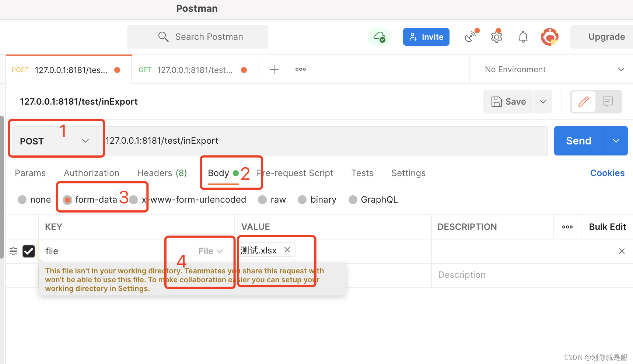Open the Cookies link
633x364 pixels.
tap(607, 173)
